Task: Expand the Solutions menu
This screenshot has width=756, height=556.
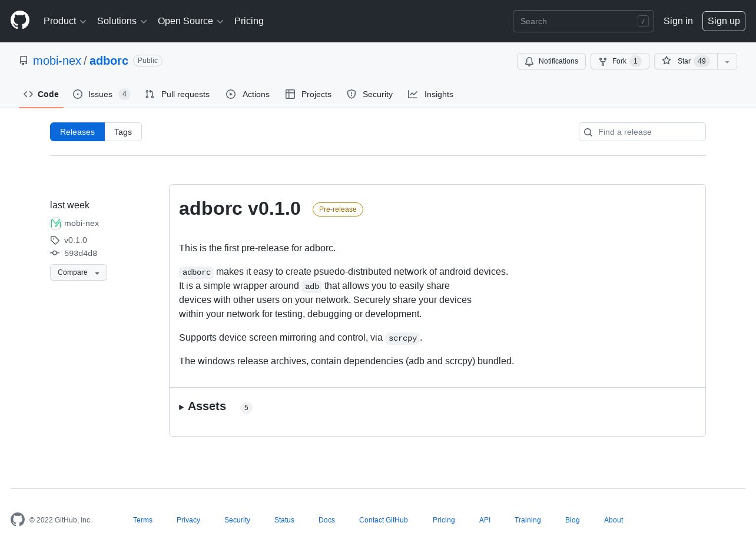Action: 122,21
